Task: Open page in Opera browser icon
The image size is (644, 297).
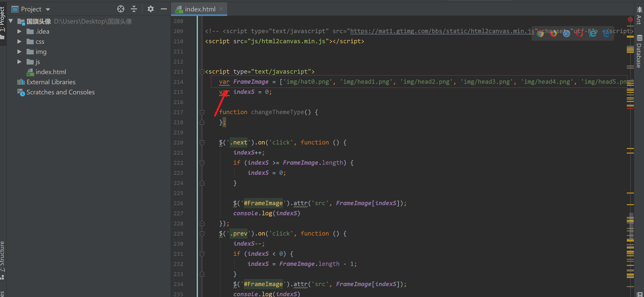Action: [x=579, y=33]
